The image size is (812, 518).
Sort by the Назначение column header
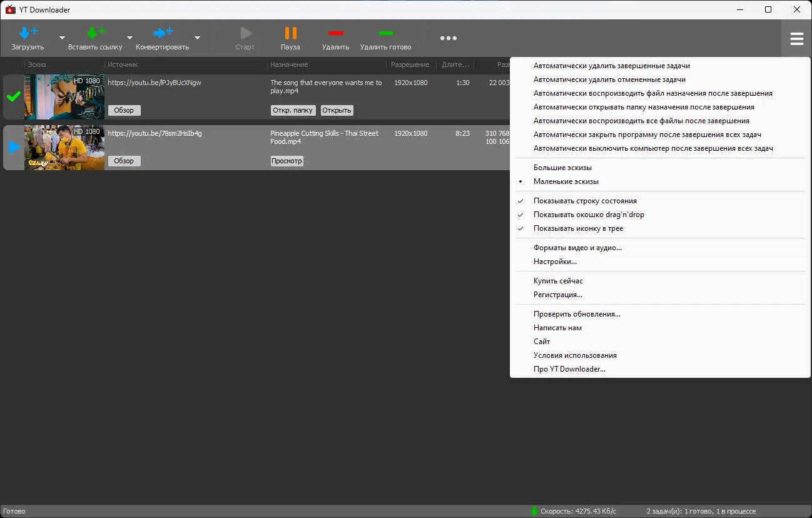(327, 64)
